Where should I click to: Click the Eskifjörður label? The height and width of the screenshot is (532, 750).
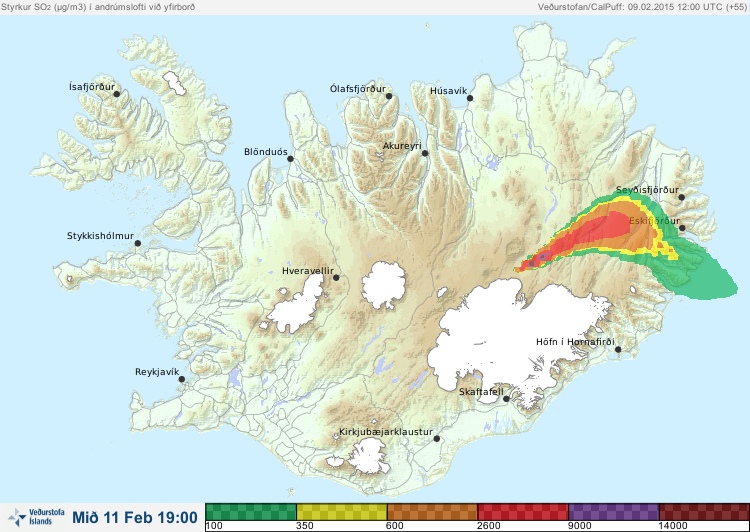click(654, 221)
